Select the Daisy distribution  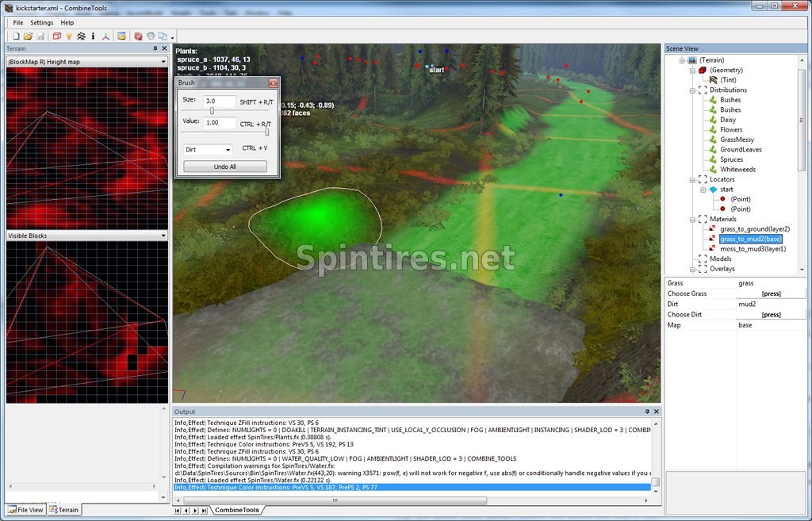[728, 120]
